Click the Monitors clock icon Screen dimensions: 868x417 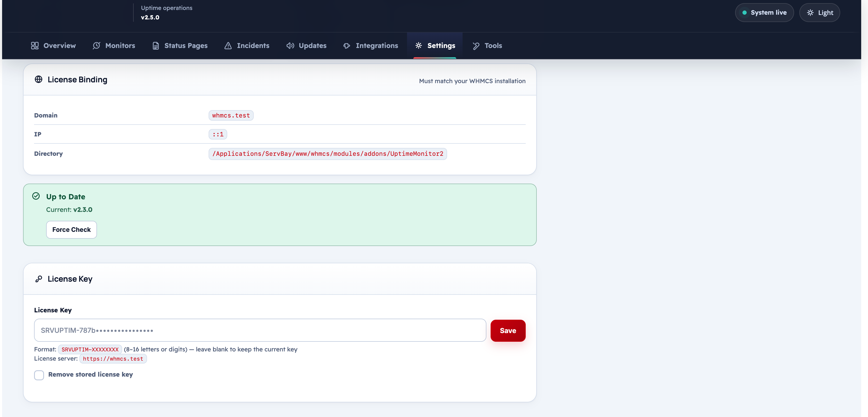(96, 46)
